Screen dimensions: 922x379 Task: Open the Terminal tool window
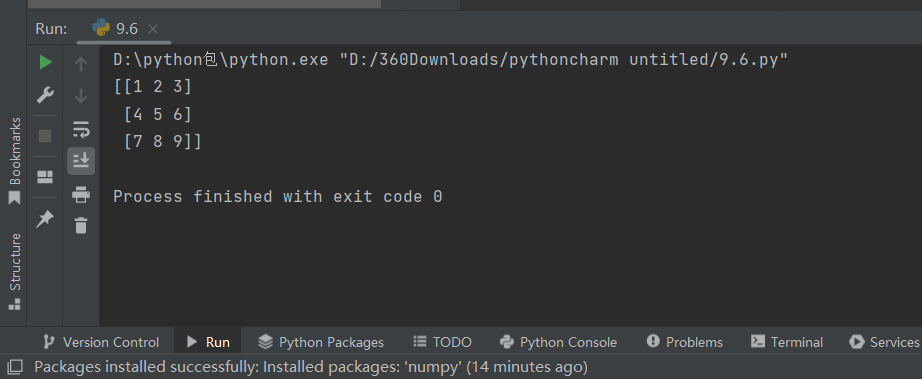click(x=787, y=342)
